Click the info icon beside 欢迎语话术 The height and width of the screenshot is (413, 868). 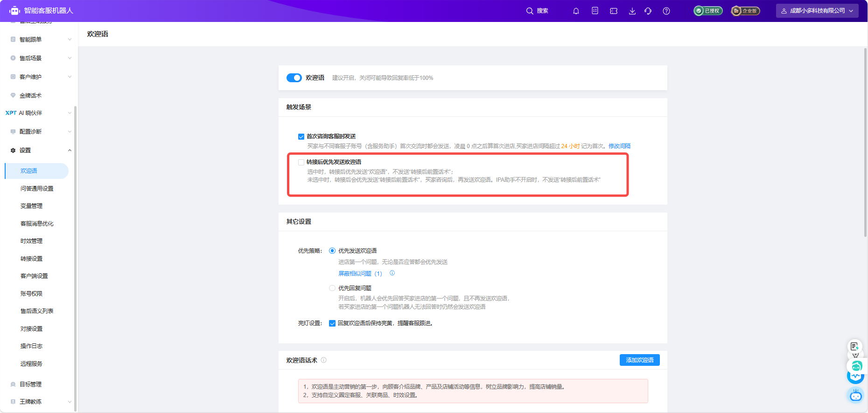click(x=324, y=360)
